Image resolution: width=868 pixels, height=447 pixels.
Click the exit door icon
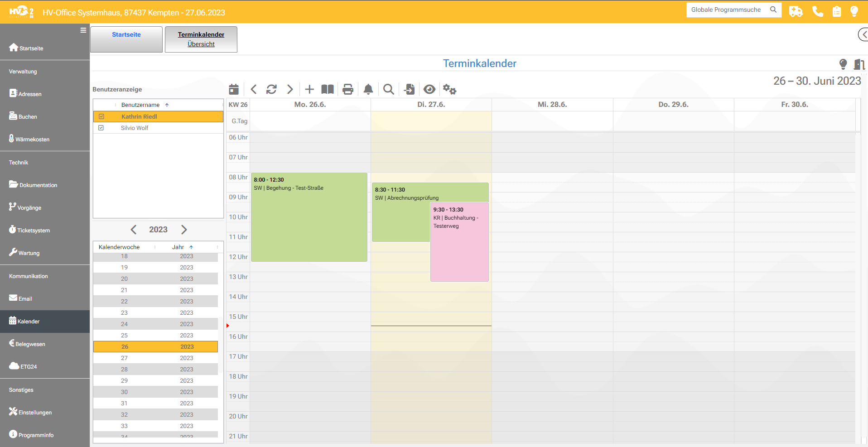point(859,64)
